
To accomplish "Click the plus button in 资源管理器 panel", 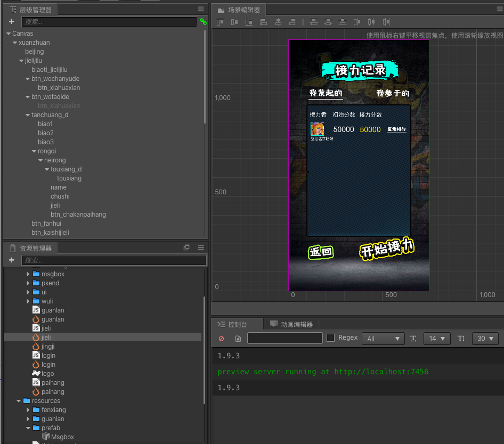I will (x=12, y=260).
